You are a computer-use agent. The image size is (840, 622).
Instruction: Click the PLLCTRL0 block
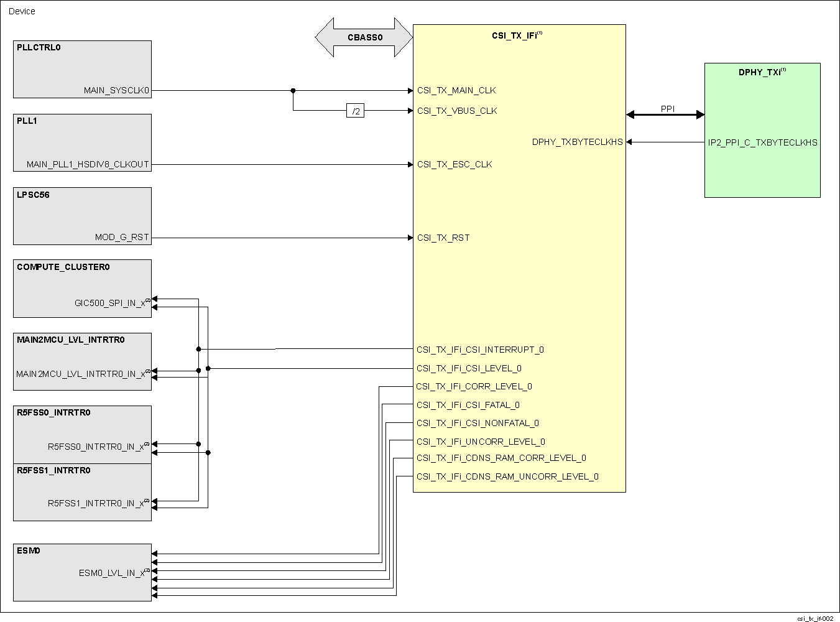point(81,69)
